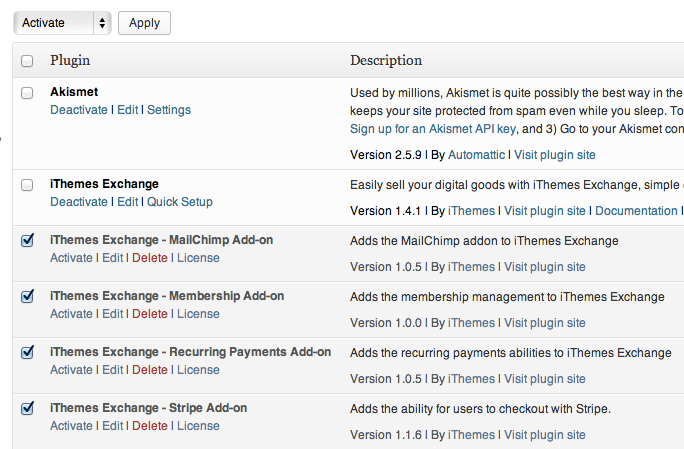Check the Akismet plugin checkbox
684x449 pixels.
tap(27, 93)
